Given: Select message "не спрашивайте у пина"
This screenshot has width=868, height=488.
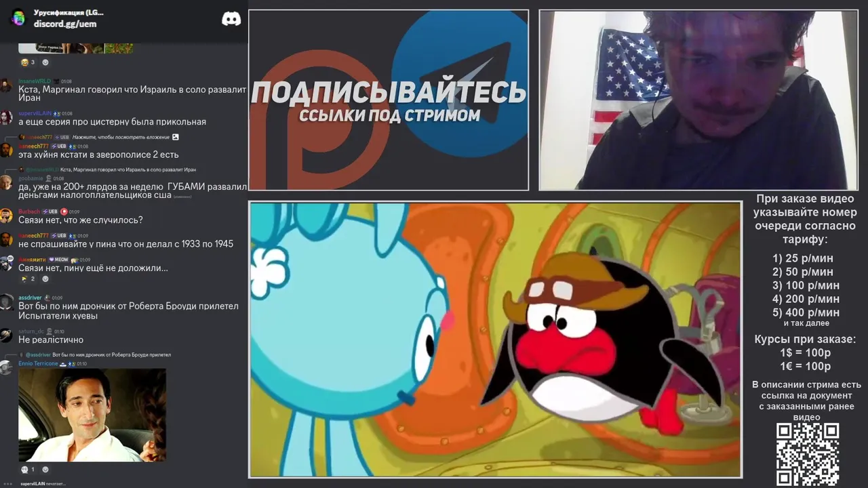Looking at the screenshot, I should click(x=125, y=244).
